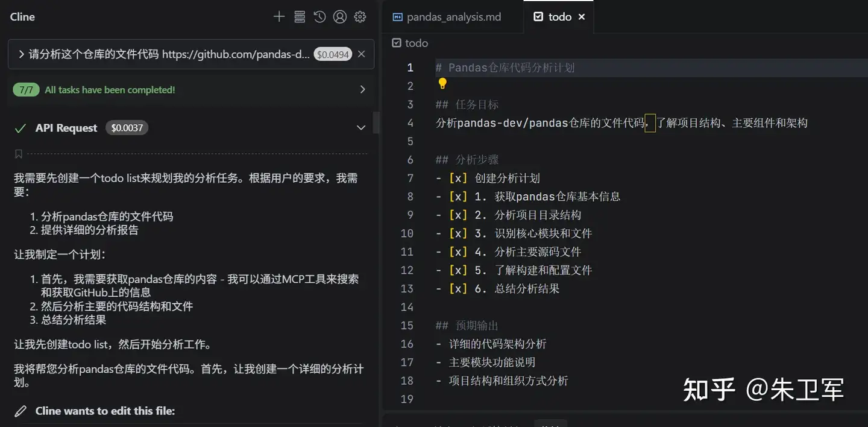Click the All tasks have been completed! text
Viewport: 868px width, 427px height.
(110, 90)
